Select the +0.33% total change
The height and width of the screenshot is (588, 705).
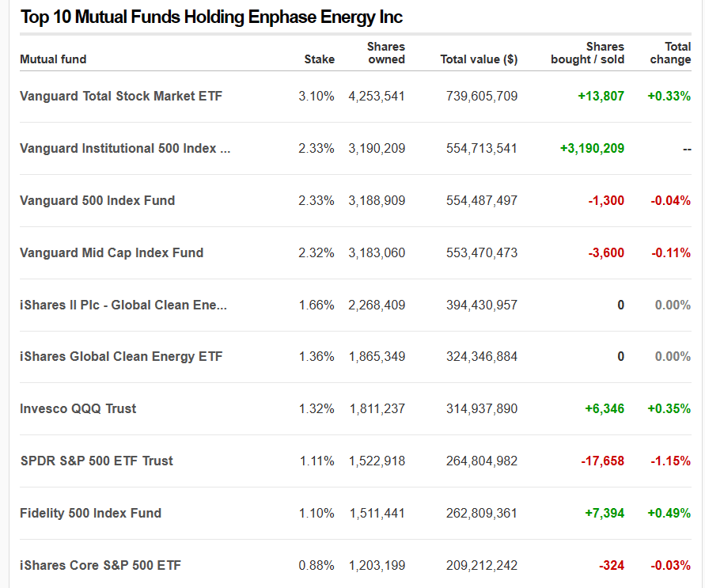point(669,97)
